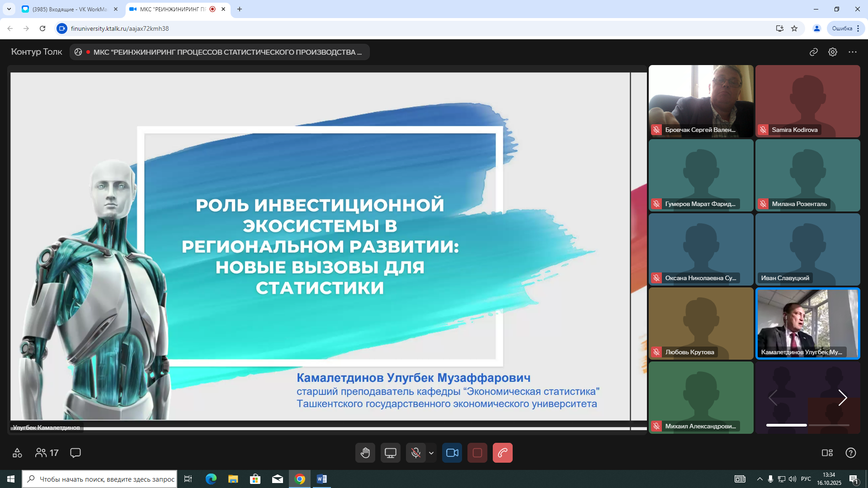The image size is (868, 488).
Task: Click the raise hand icon
Action: (x=365, y=453)
